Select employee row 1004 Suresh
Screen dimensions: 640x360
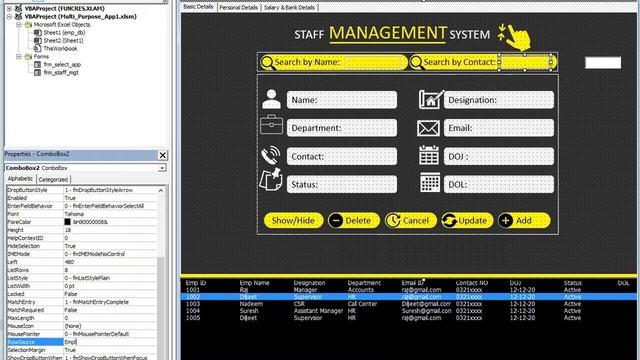[408, 311]
